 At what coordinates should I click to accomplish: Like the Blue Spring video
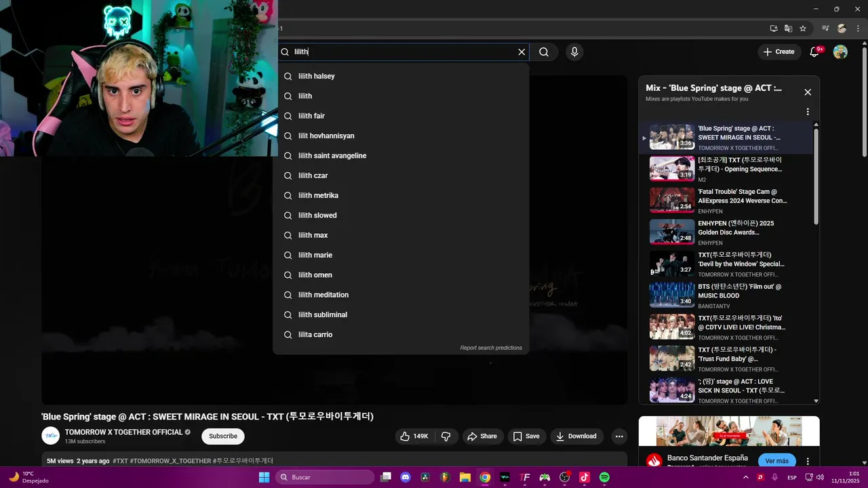click(x=416, y=436)
